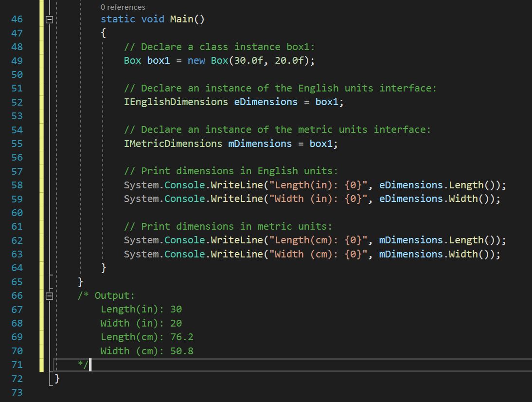Screen dimensions: 532x402
Task: Click the mDimensions variable declaration on line 55
Action: click(x=260, y=144)
